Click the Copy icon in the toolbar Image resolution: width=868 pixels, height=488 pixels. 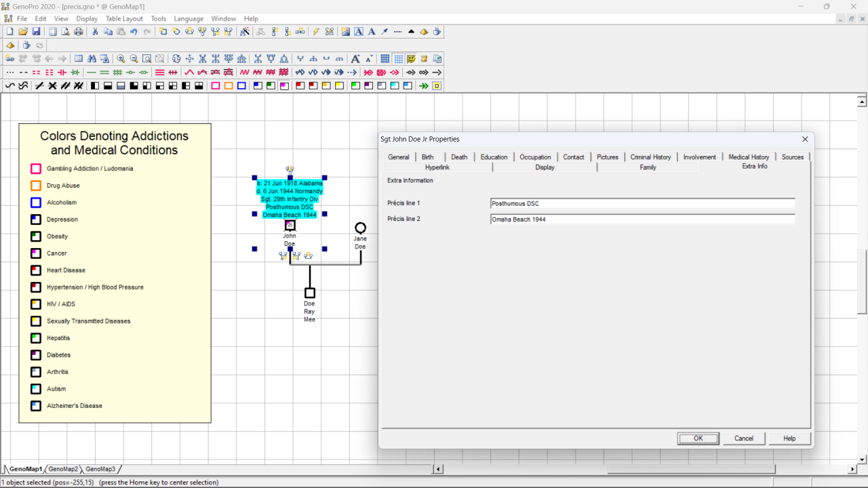pyautogui.click(x=108, y=31)
